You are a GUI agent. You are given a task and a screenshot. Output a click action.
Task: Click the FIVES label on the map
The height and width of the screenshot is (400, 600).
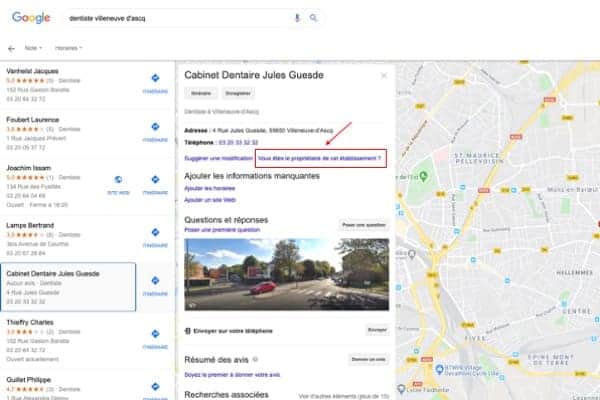[475, 339]
